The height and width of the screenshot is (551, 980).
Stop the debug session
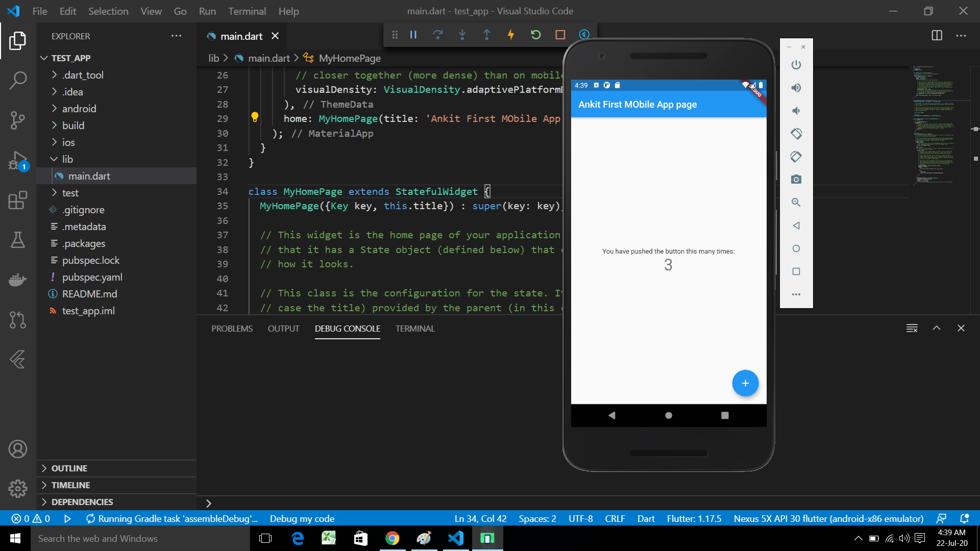point(560,35)
